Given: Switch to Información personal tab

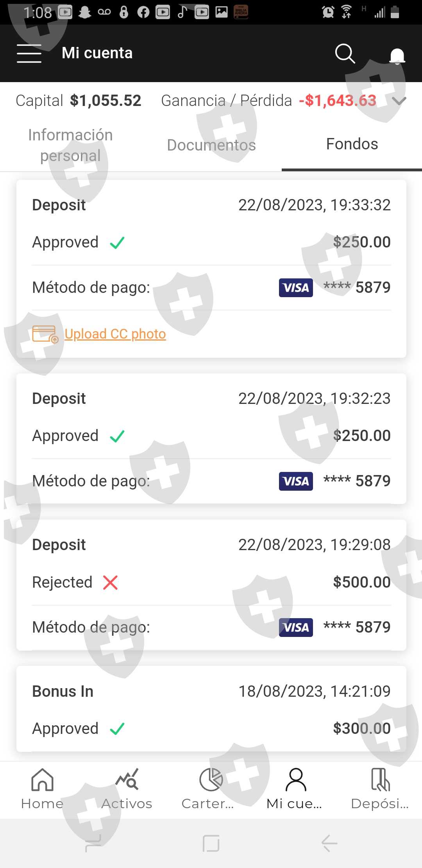Looking at the screenshot, I should click(x=70, y=145).
